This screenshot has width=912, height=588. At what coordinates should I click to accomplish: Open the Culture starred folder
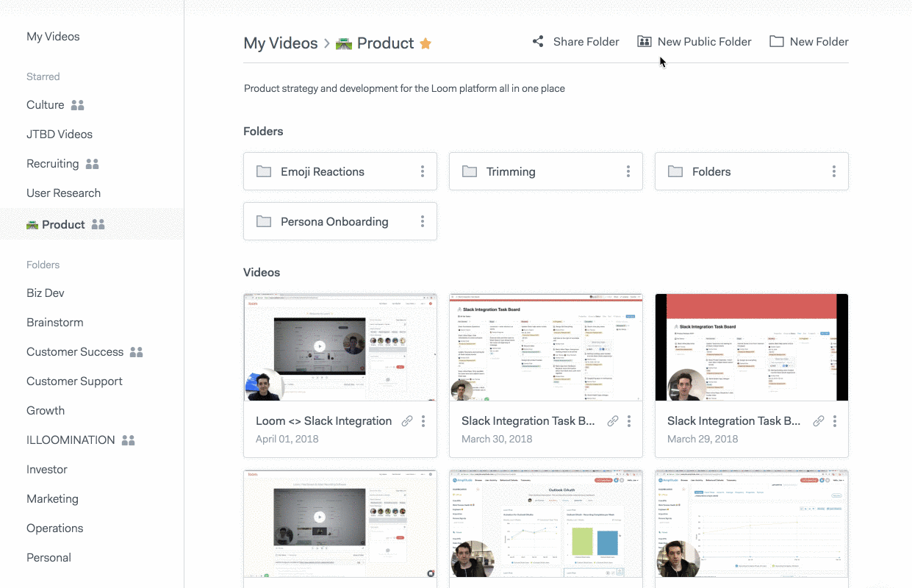pyautogui.click(x=46, y=105)
